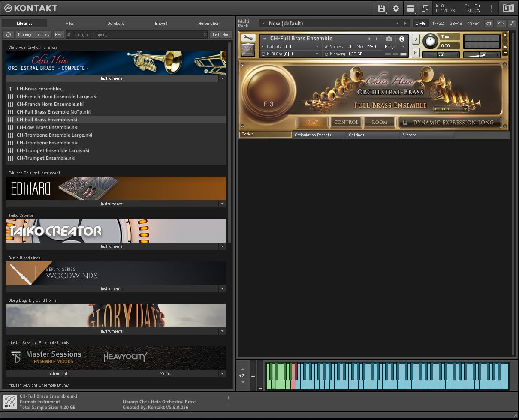The image size is (519, 420).
Task: Solo the instrument with S button
Action: pos(415,39)
